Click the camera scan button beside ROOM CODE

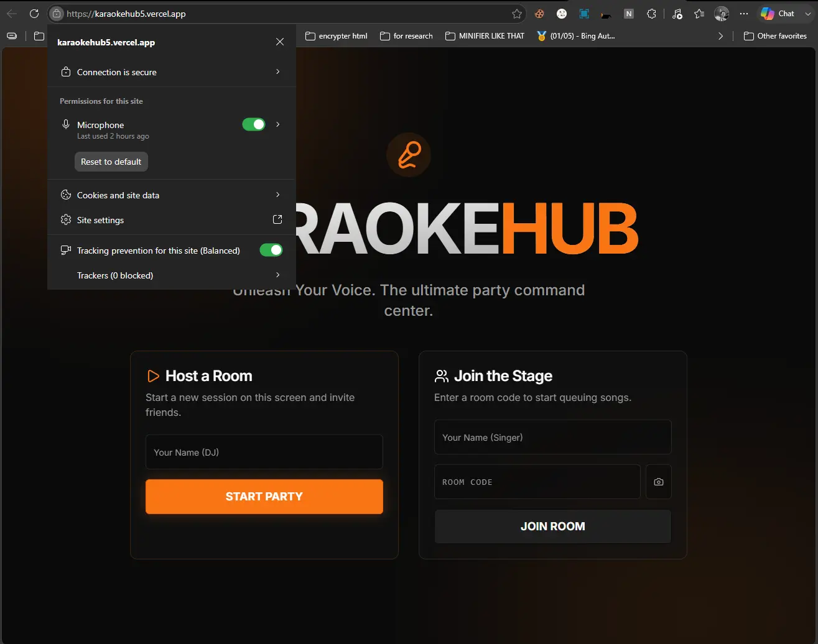[x=659, y=482]
